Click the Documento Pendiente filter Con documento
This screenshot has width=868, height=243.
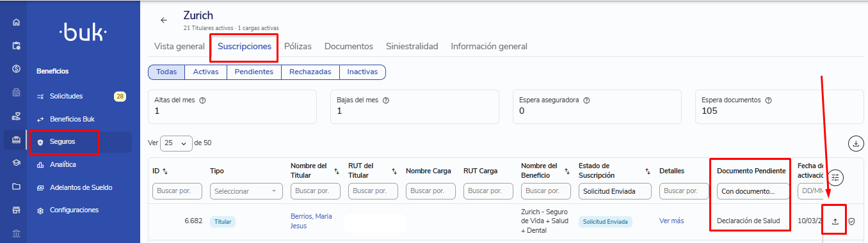[x=753, y=191]
